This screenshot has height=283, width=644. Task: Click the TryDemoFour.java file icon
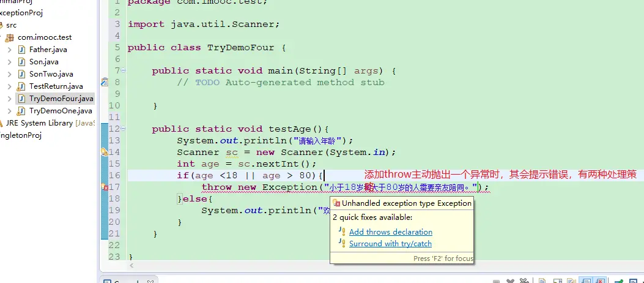pyautogui.click(x=22, y=99)
